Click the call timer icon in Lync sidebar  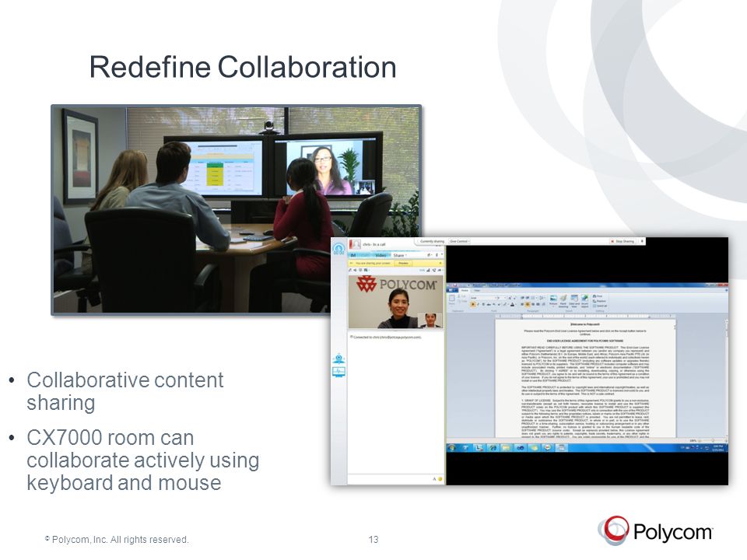338,249
